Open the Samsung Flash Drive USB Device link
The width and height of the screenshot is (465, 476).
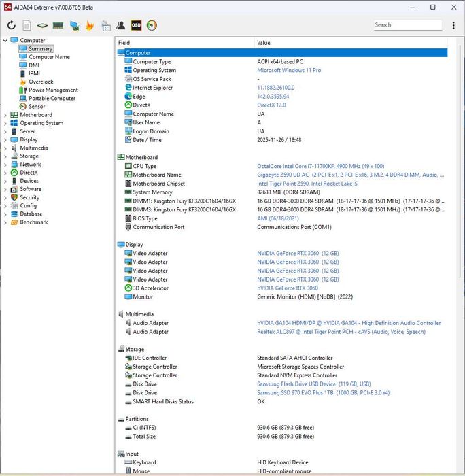314,384
